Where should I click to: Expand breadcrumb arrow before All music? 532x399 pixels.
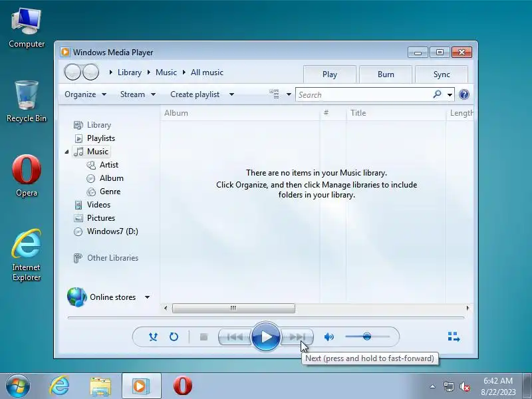pyautogui.click(x=184, y=72)
